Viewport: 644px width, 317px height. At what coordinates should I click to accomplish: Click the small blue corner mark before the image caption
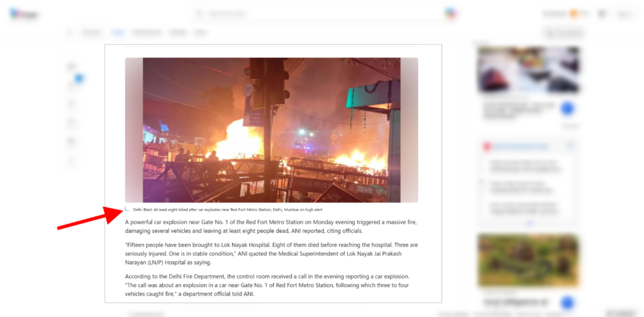click(127, 209)
